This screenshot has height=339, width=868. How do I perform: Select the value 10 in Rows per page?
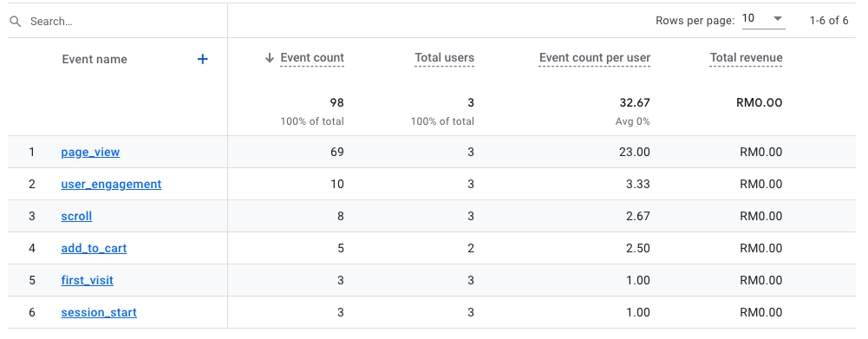tap(747, 18)
